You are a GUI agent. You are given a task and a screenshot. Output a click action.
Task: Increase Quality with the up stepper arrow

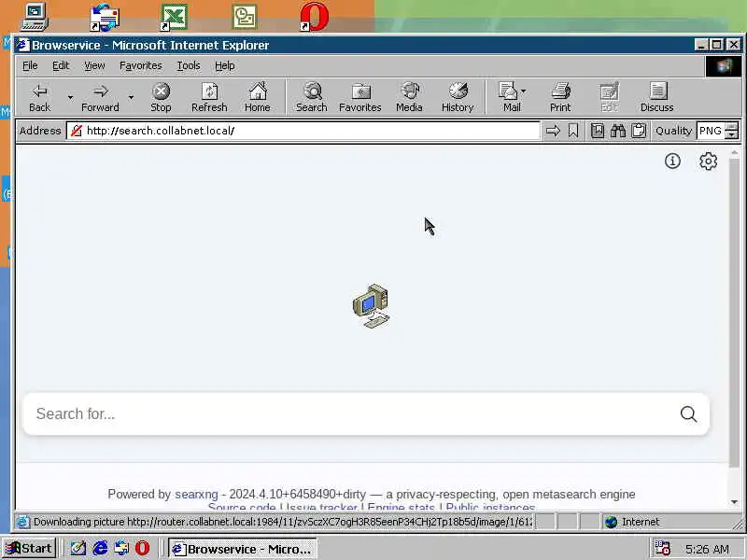[731, 126]
